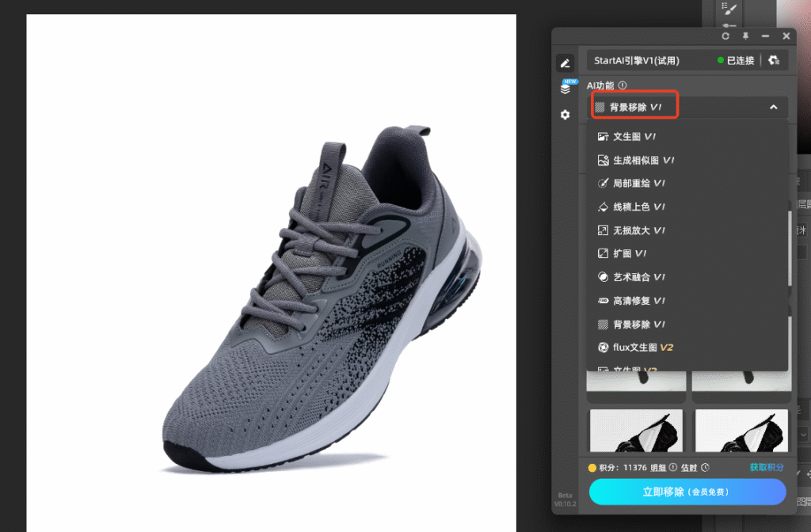Viewport: 811px width, 532px height.
Task: Pick 局部重绘 V1 in the dropdown
Action: 638,184
